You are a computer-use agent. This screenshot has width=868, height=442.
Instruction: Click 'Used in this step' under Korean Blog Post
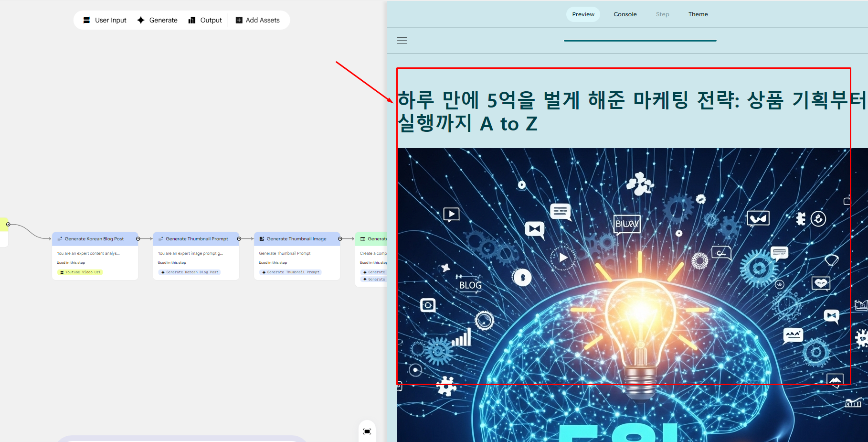[71, 263]
